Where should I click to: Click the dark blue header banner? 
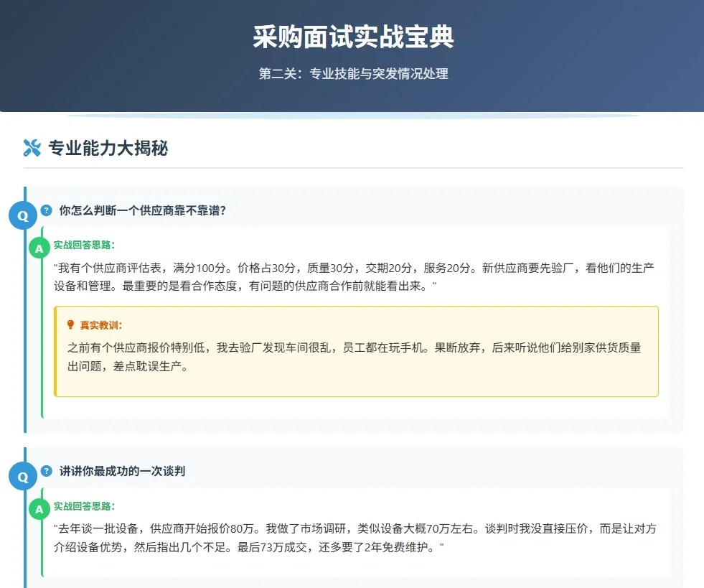click(352, 54)
